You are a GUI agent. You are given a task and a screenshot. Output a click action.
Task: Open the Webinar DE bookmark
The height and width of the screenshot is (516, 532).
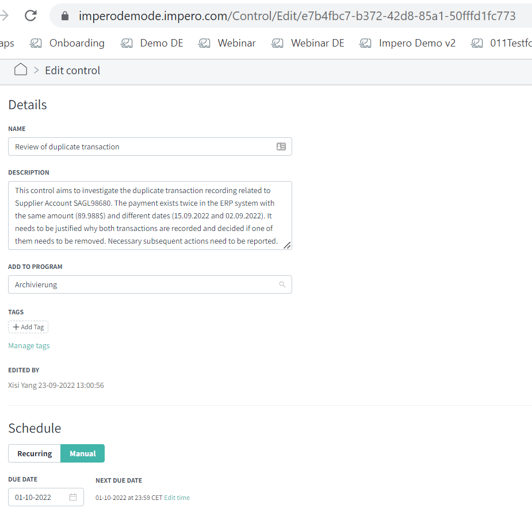(x=308, y=43)
